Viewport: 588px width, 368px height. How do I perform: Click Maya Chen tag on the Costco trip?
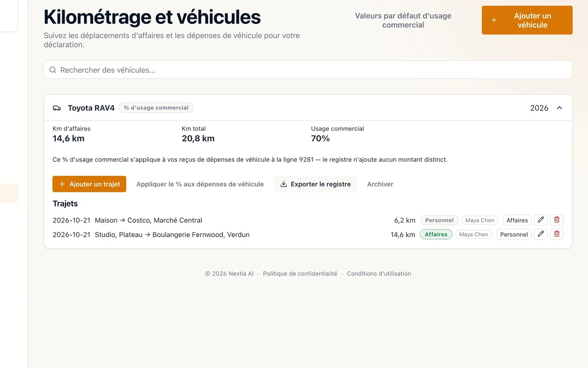click(480, 220)
